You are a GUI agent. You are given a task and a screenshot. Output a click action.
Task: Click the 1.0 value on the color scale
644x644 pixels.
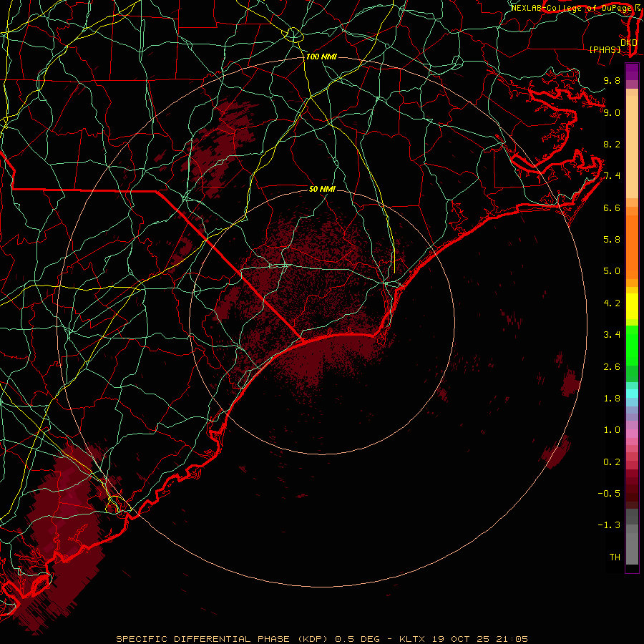click(x=612, y=430)
